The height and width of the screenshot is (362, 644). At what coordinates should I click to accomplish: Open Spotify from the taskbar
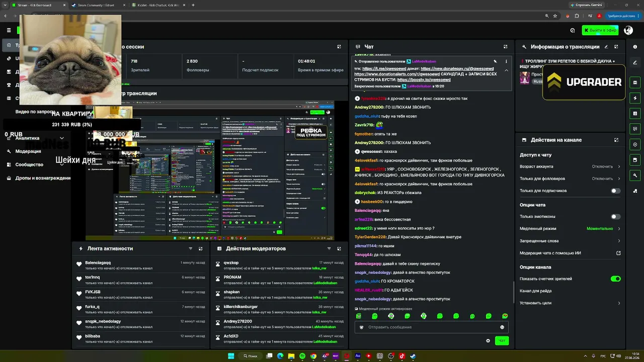(302, 356)
